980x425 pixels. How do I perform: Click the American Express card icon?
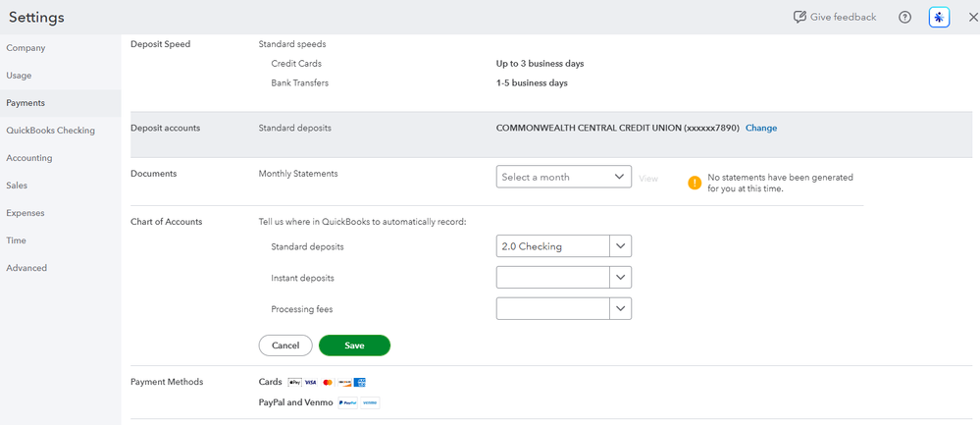[x=359, y=382]
